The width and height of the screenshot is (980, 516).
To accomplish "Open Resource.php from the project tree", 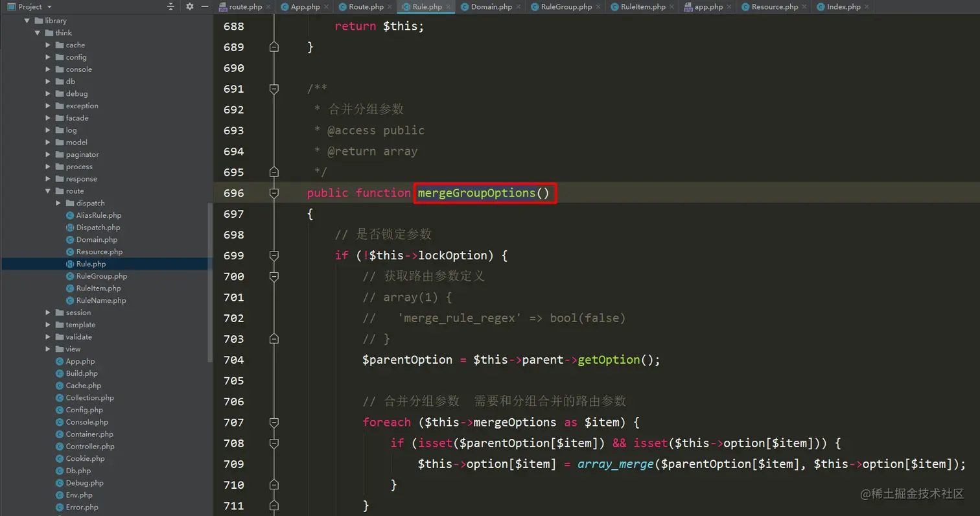I will coord(94,252).
